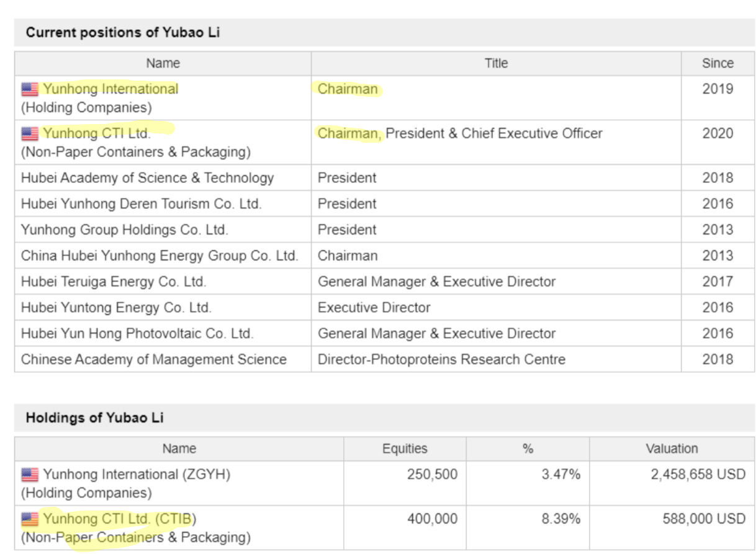Click 'Chairman, President & Chief Executive Officer' title
756x554 pixels.
[460, 133]
